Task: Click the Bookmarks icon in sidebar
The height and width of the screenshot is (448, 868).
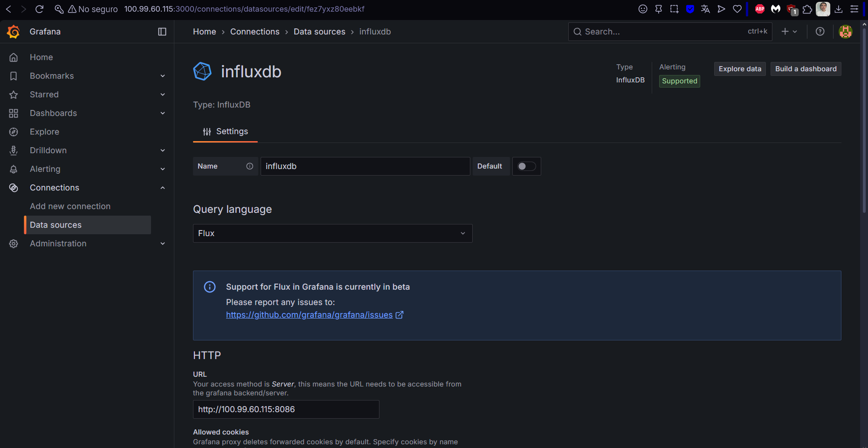Action: (x=14, y=76)
